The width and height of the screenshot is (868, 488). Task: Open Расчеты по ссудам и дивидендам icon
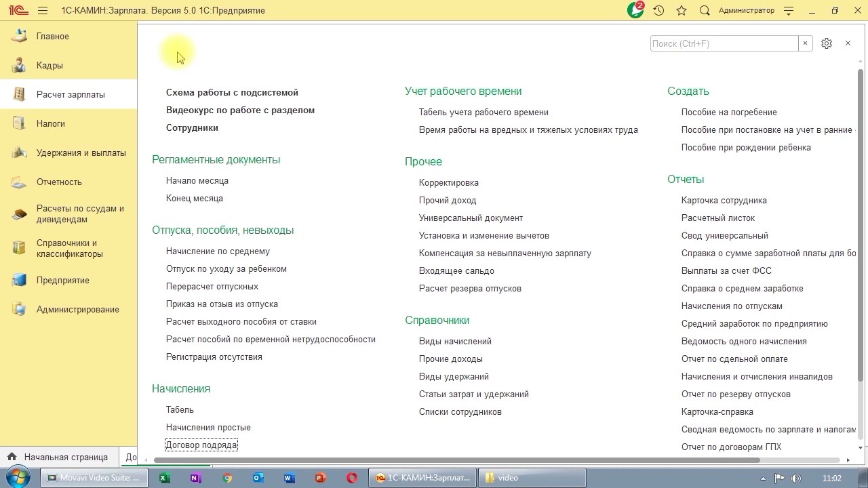(x=19, y=214)
